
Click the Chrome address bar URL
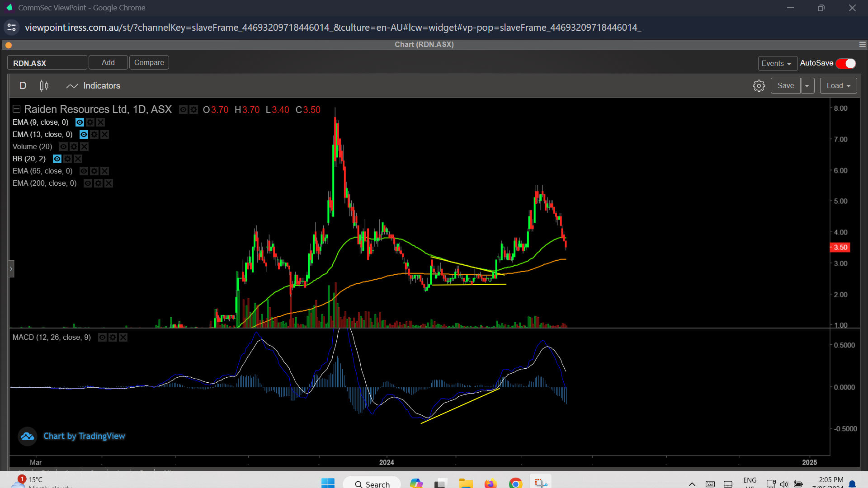333,28
